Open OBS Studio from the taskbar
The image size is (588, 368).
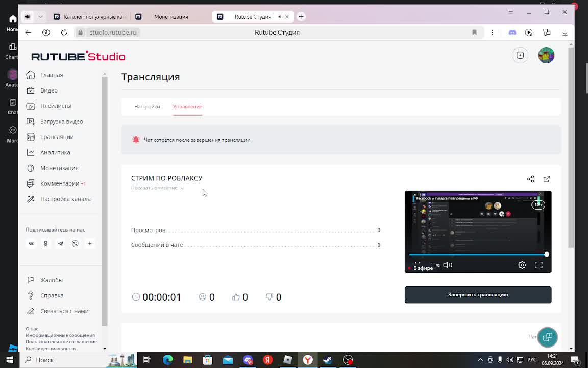tap(348, 360)
